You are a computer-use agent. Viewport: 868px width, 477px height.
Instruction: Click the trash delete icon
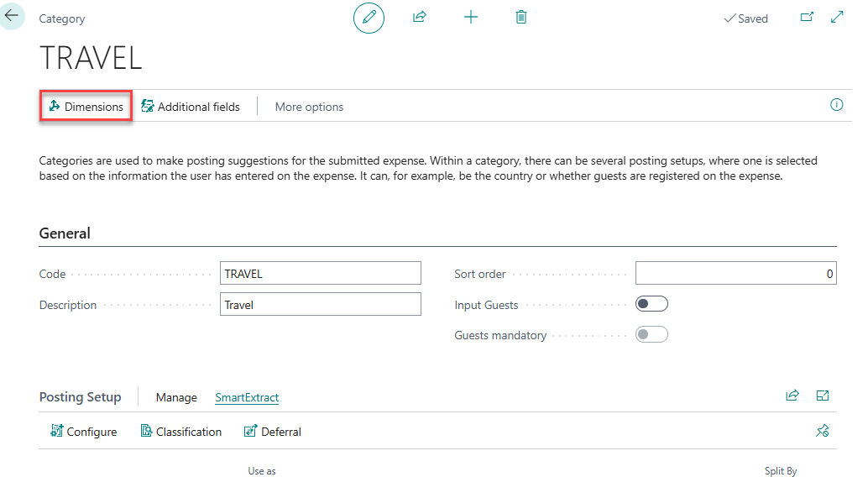point(521,18)
